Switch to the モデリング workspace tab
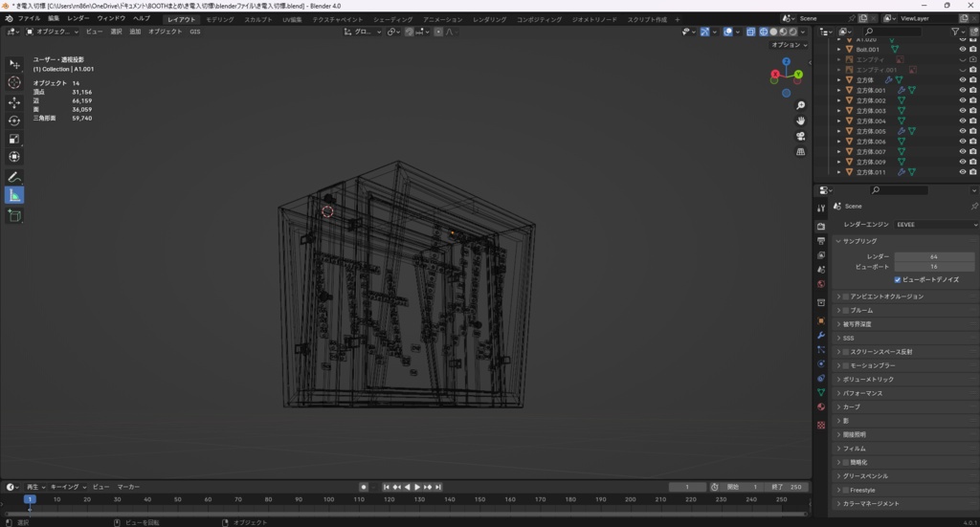This screenshot has width=980, height=527. pos(220,19)
